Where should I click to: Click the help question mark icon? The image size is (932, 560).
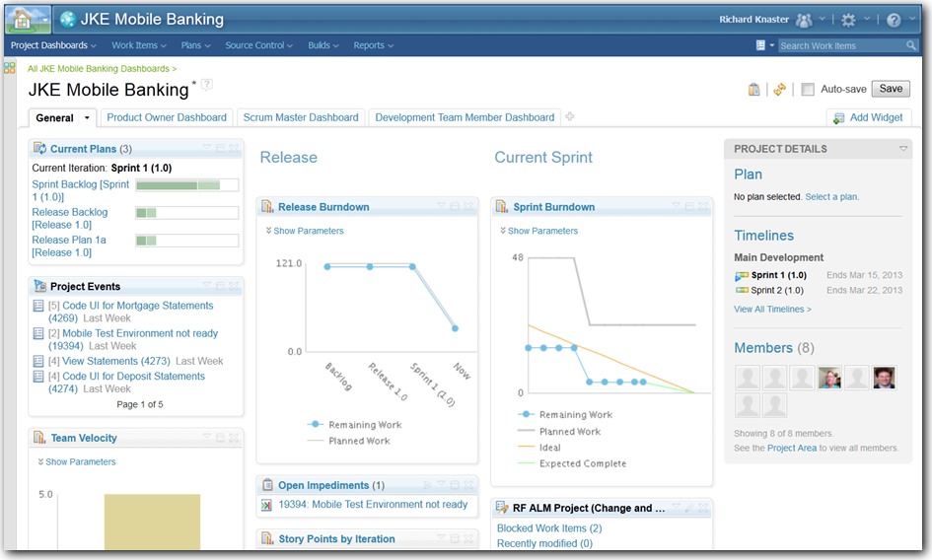(x=894, y=20)
